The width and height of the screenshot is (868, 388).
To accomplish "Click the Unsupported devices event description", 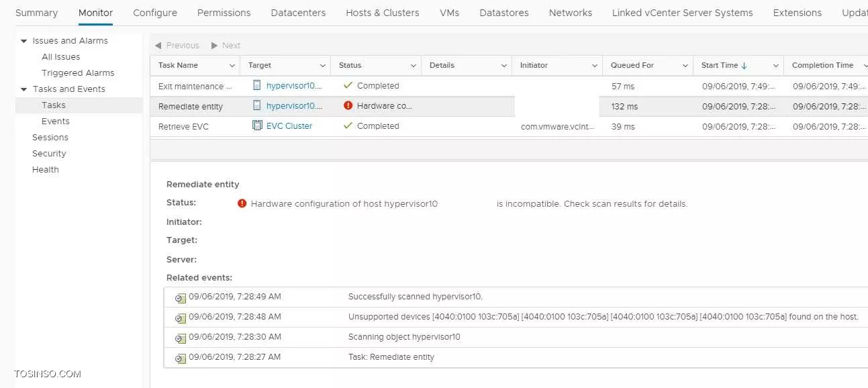I will [604, 317].
